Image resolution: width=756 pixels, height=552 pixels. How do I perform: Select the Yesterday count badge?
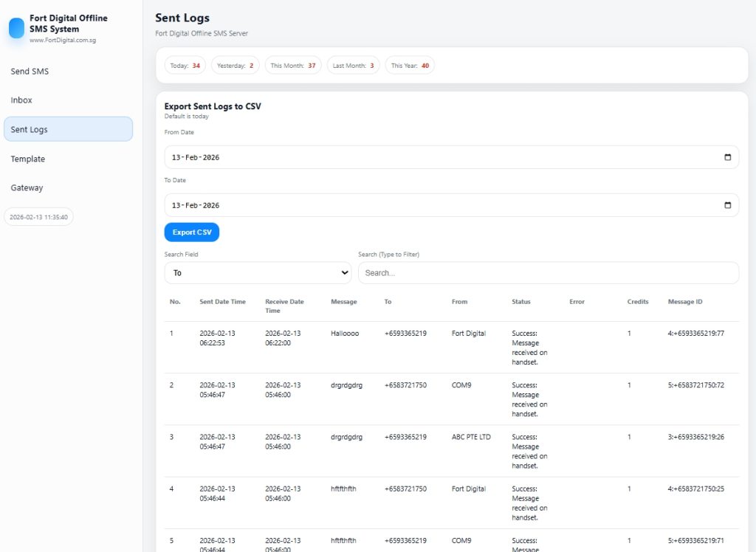pyautogui.click(x=235, y=66)
